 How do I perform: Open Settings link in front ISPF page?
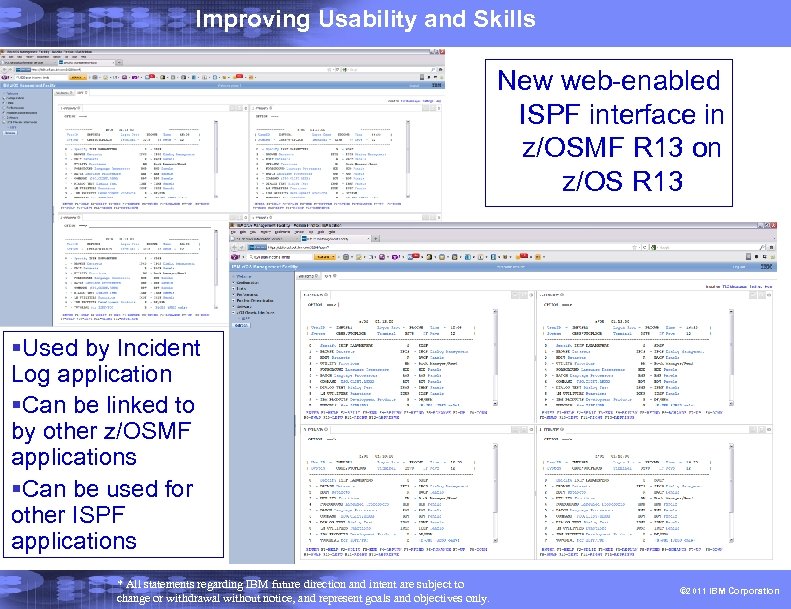756,287
